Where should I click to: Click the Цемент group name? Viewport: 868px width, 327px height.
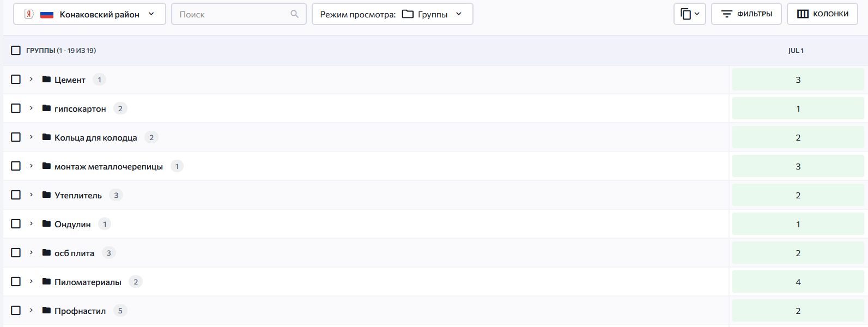(x=70, y=80)
